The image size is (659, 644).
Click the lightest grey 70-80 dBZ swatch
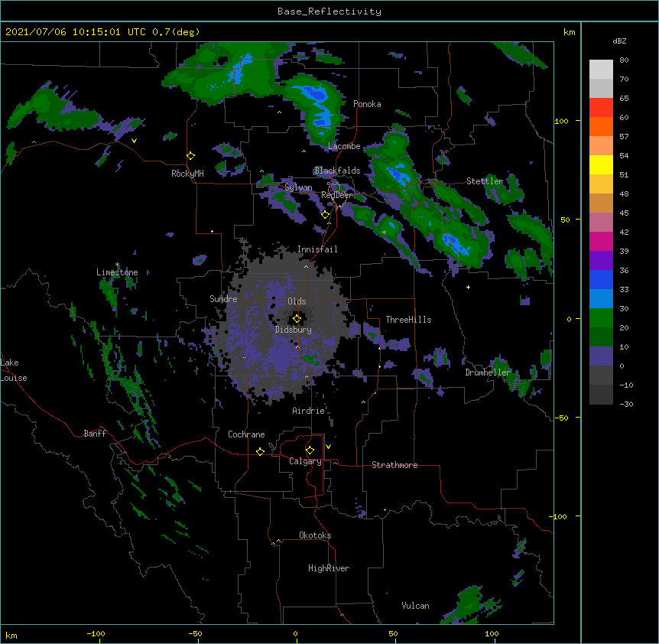pos(601,70)
